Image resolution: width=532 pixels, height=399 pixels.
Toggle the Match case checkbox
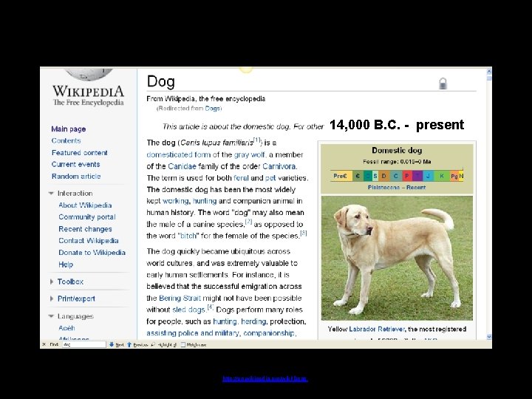pyautogui.click(x=183, y=344)
